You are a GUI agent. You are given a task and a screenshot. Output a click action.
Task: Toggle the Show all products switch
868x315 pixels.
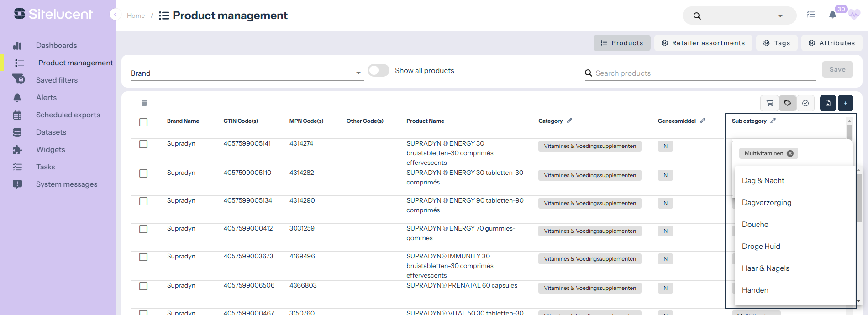click(x=378, y=70)
